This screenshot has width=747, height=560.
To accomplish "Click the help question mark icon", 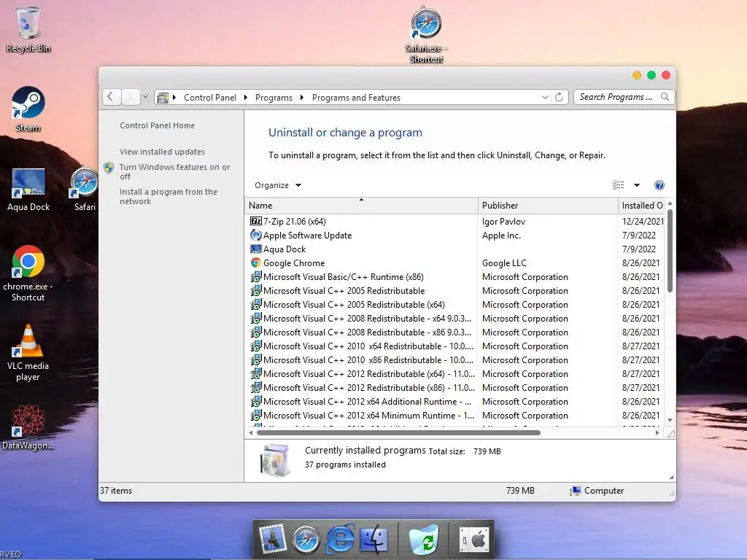I will [x=659, y=185].
